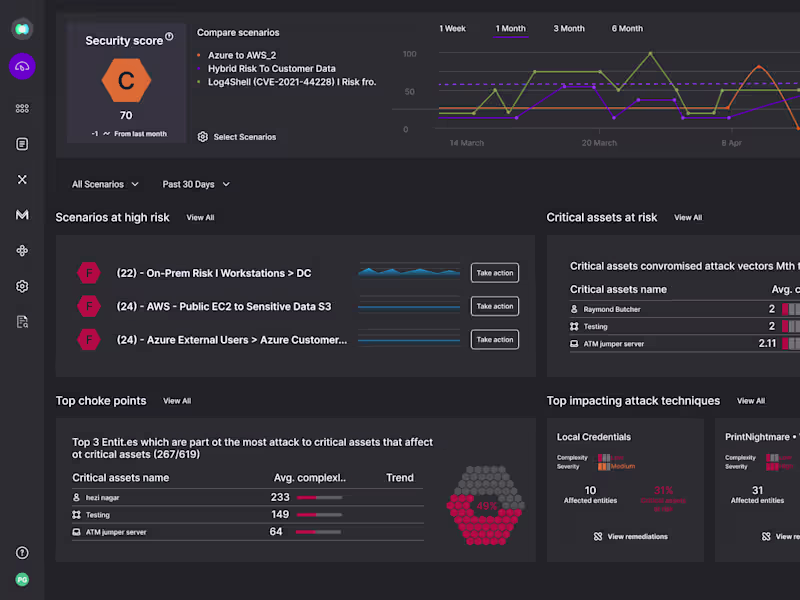This screenshot has width=800, height=600.
Task: Open the green PG user avatar
Action: [x=22, y=579]
